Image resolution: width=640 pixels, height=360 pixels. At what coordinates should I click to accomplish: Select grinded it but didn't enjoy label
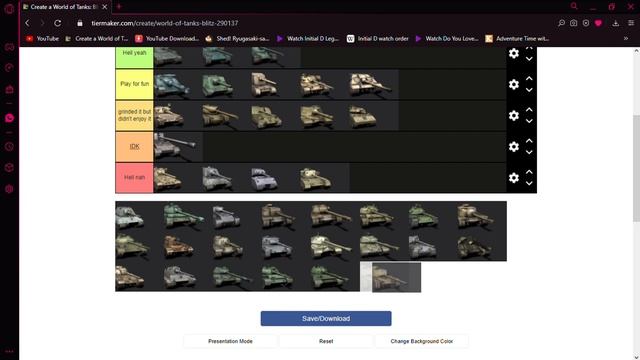pos(134,116)
